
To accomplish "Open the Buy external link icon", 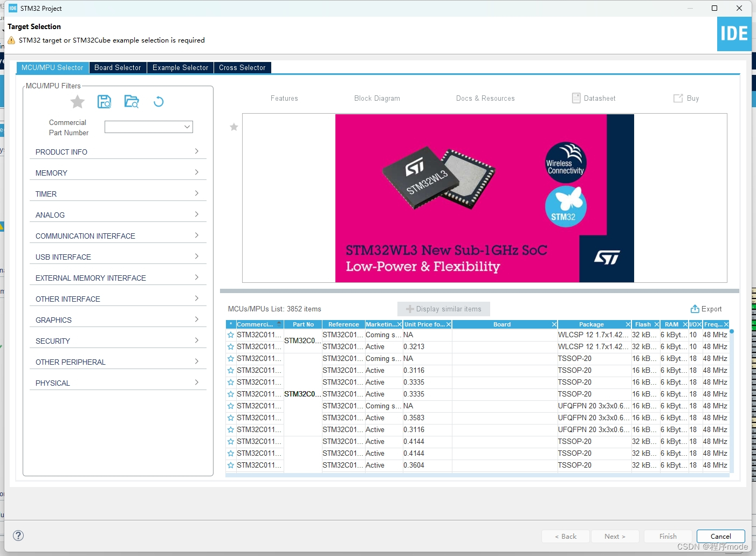I will (x=678, y=98).
